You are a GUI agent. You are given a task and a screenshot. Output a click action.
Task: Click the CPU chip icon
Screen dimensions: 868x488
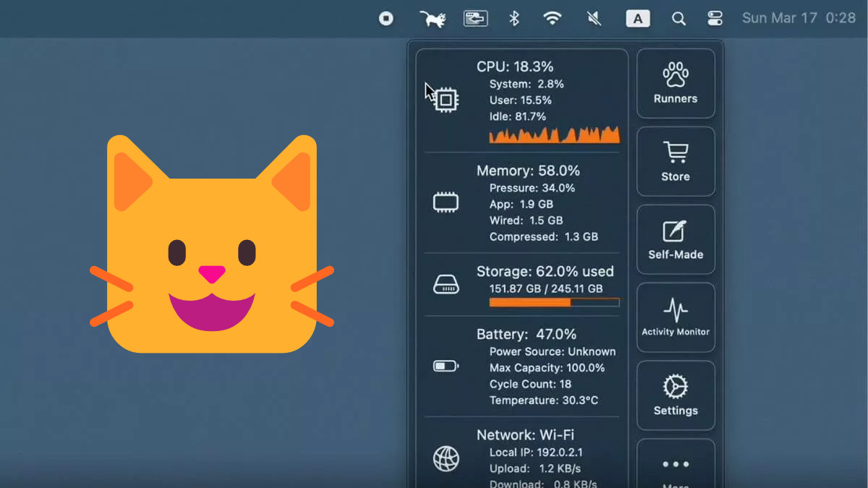click(446, 100)
